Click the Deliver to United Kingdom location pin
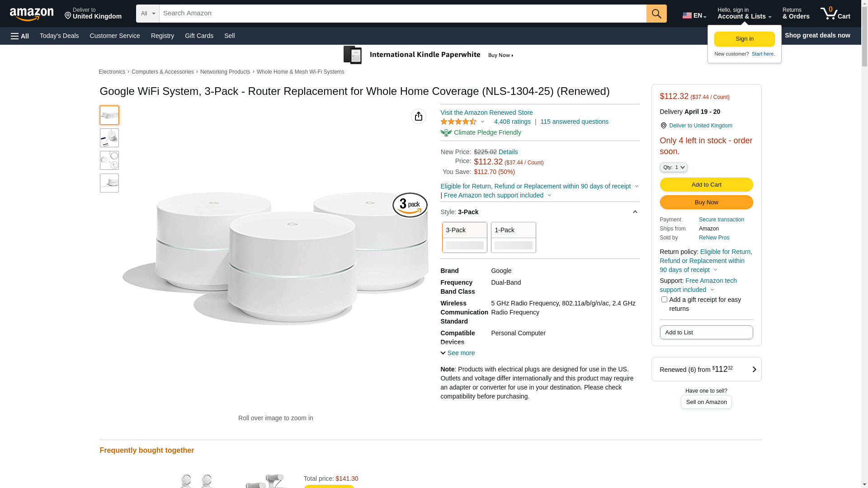 663,126
